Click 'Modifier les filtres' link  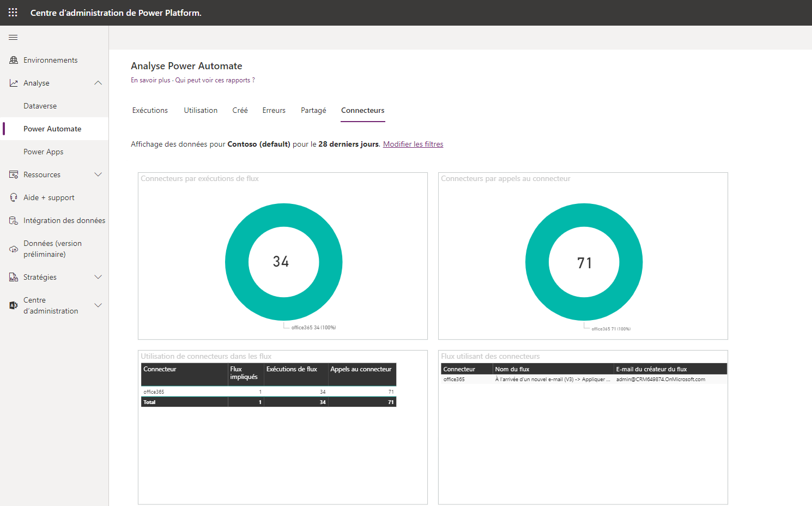pyautogui.click(x=413, y=144)
